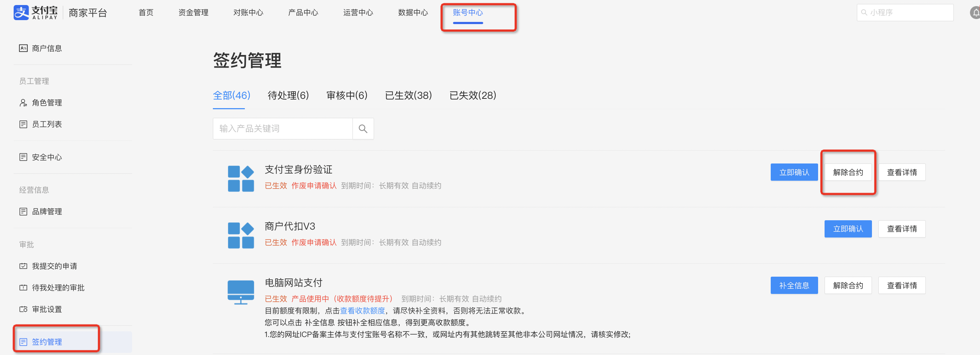Click 查看详情 for 支付宝身份验证
The width and height of the screenshot is (980, 355).
pyautogui.click(x=902, y=172)
